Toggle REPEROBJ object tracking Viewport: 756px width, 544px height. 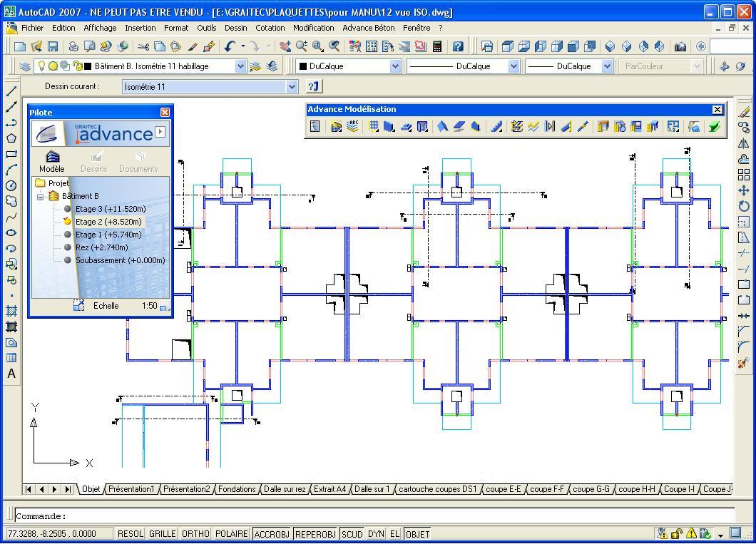coord(315,534)
